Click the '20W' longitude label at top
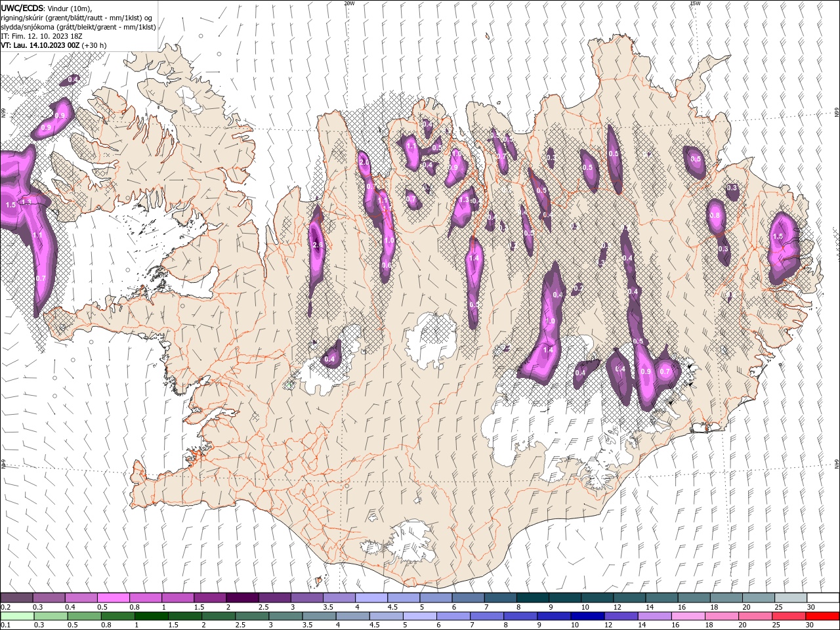This screenshot has height=630, width=840. pyautogui.click(x=349, y=3)
